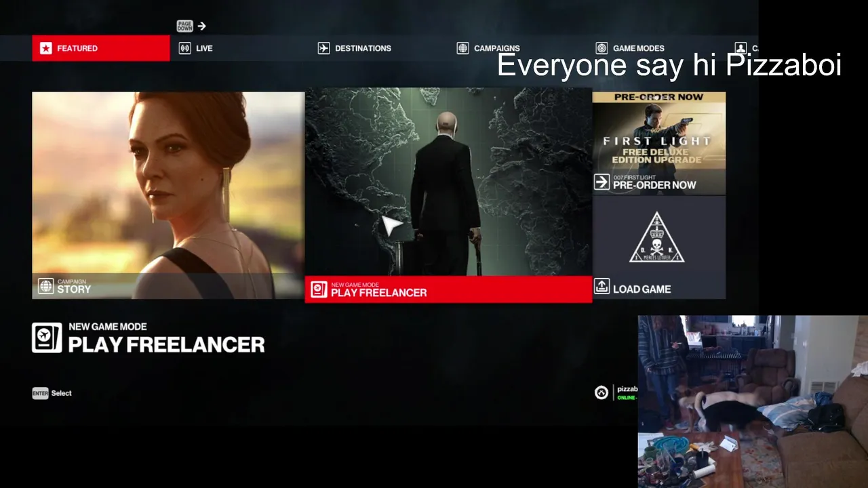Click the globe icon on Story tile

pyautogui.click(x=45, y=286)
